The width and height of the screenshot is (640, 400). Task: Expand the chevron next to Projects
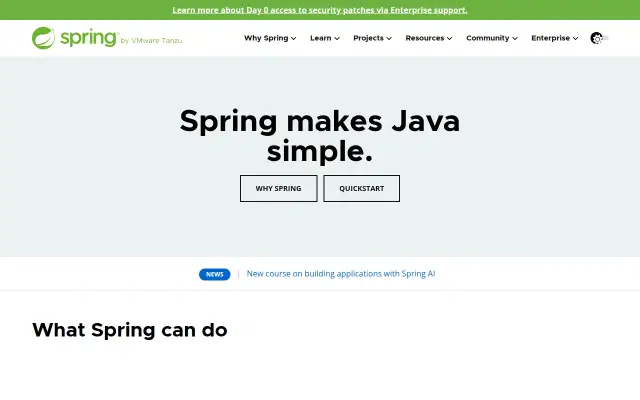tap(389, 38)
